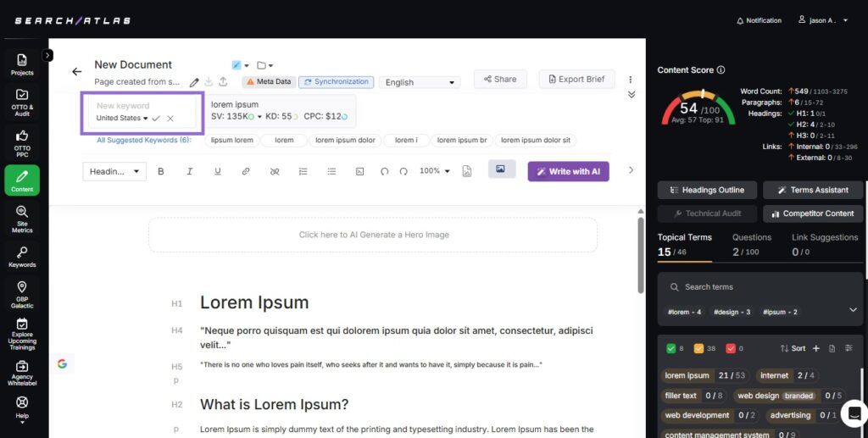Screen dimensions: 868x438
Task: Insert a link with the link icon
Action: (246, 171)
